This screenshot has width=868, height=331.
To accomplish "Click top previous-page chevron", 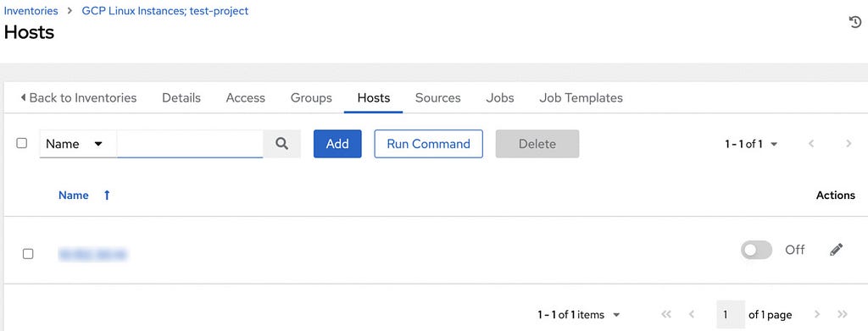I will tap(811, 144).
